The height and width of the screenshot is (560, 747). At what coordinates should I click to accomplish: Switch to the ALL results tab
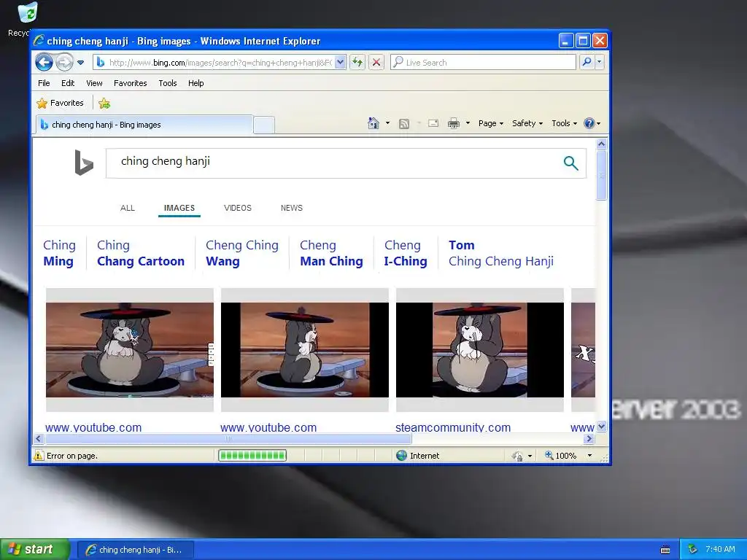click(128, 208)
